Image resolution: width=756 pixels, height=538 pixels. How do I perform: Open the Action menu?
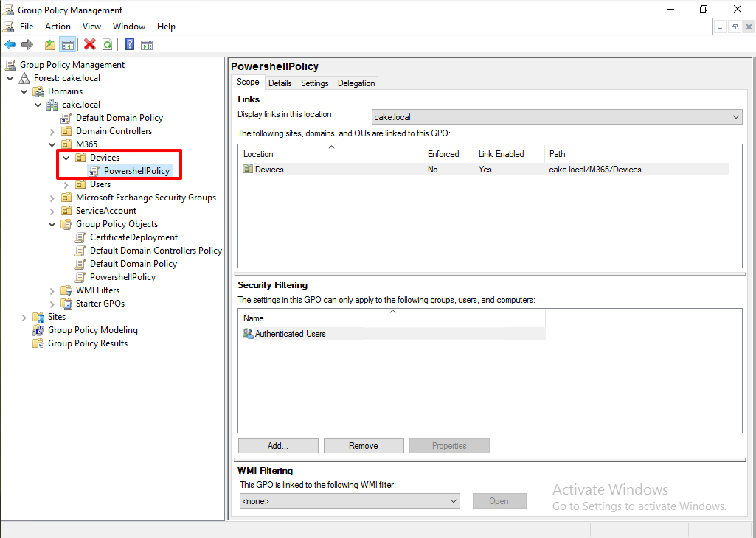tap(58, 27)
